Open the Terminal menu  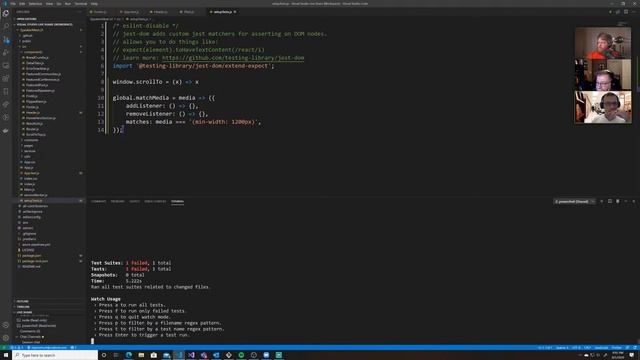tap(81, 4)
